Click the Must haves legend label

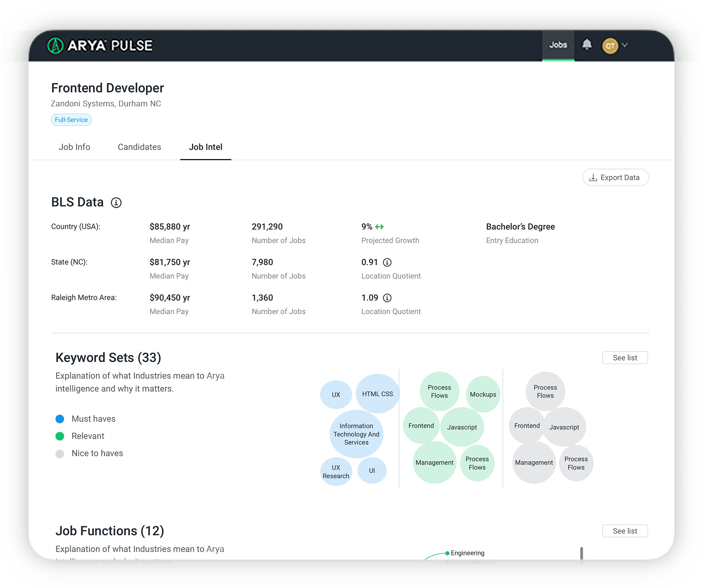coord(93,419)
